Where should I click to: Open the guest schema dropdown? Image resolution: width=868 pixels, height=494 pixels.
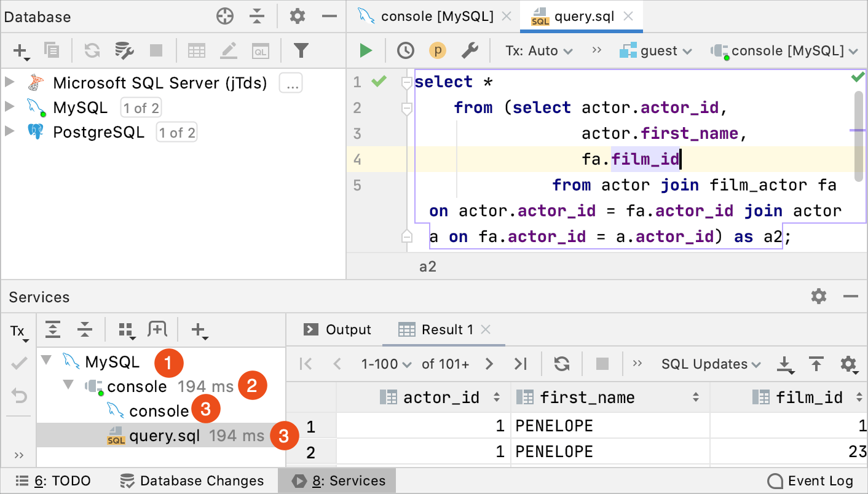coord(656,50)
